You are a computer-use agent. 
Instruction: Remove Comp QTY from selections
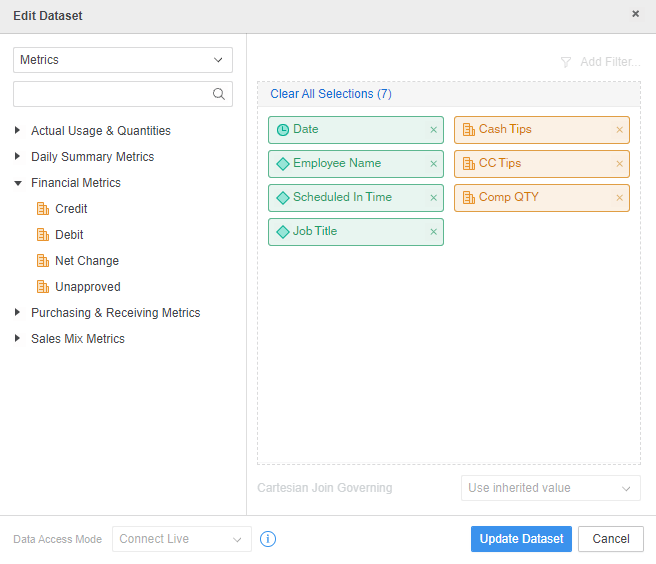pyautogui.click(x=620, y=198)
